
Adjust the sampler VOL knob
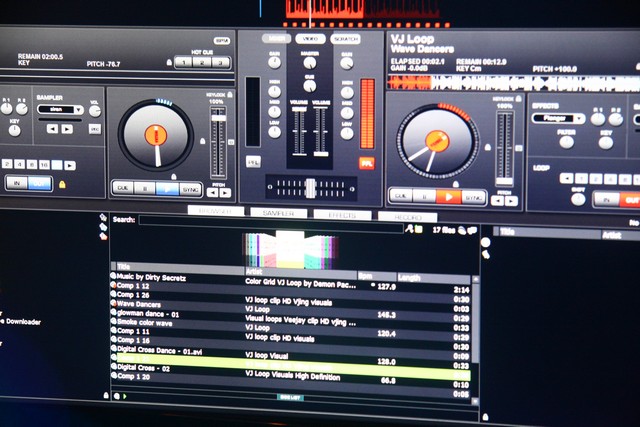[x=95, y=111]
